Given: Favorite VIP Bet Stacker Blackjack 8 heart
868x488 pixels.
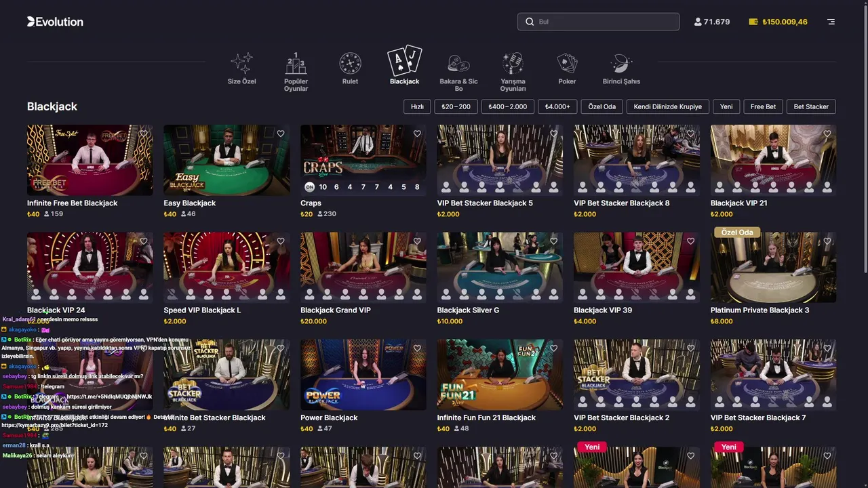Looking at the screenshot, I should click(x=690, y=134).
